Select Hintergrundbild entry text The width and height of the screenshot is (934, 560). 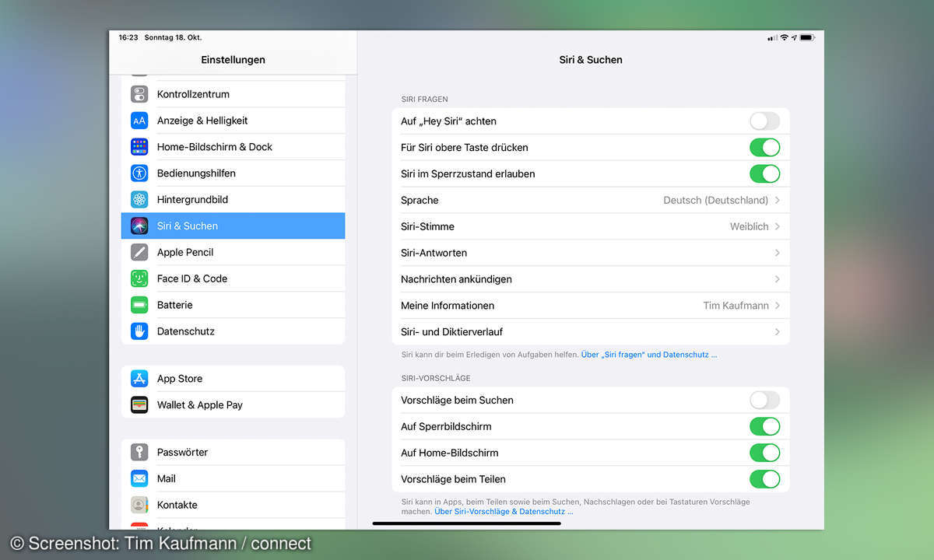coord(192,200)
